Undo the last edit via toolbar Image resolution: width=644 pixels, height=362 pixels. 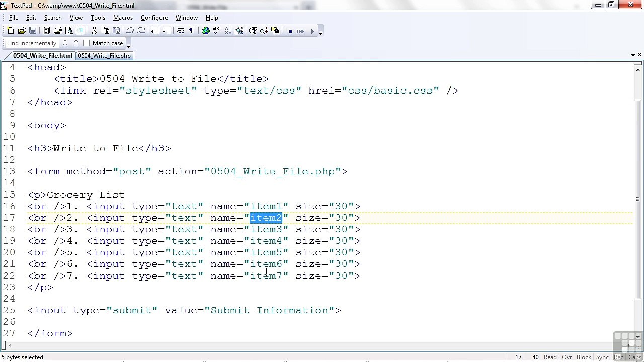(x=130, y=31)
